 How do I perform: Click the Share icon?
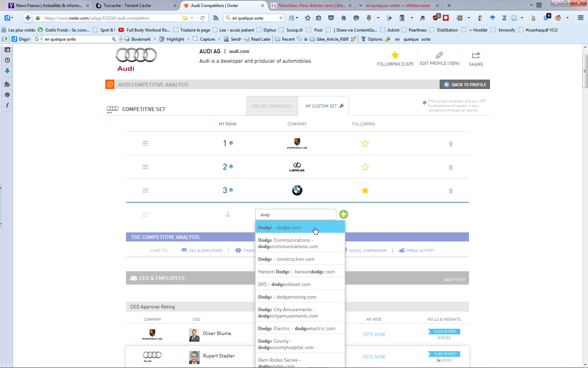point(476,55)
